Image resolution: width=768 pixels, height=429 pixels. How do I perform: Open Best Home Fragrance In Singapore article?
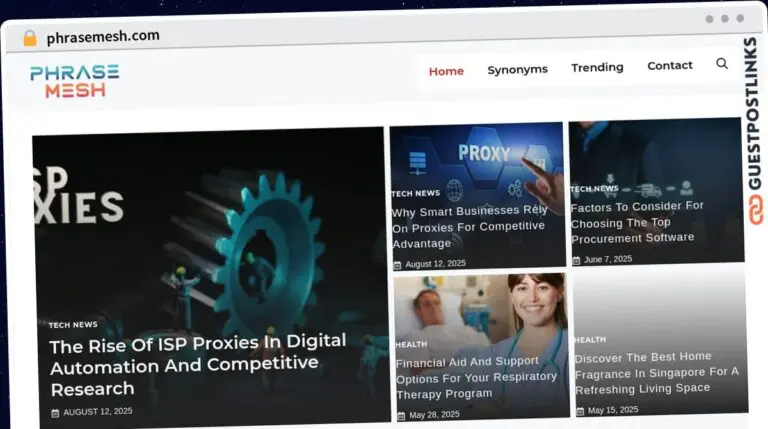click(x=656, y=373)
